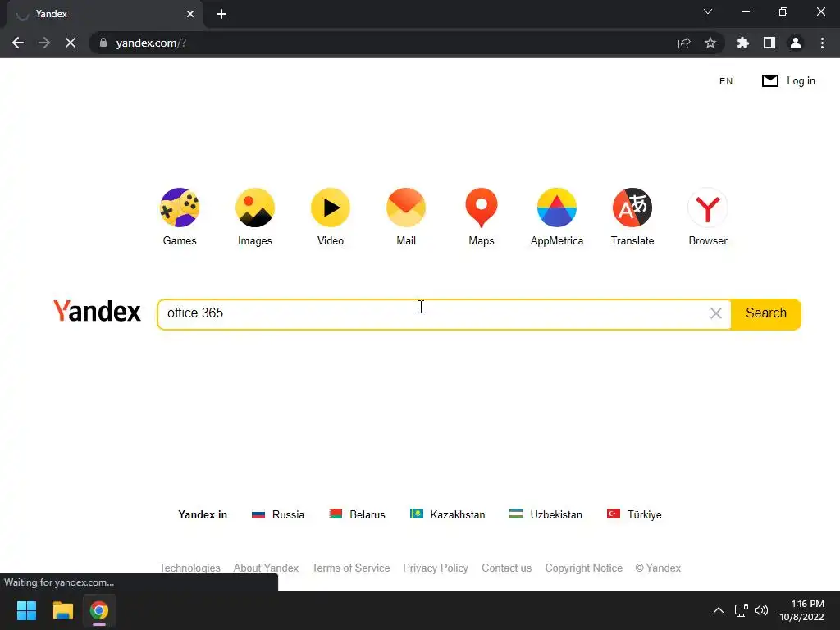The width and height of the screenshot is (840, 630).
Task: Open Contact us link
Action: 507,568
